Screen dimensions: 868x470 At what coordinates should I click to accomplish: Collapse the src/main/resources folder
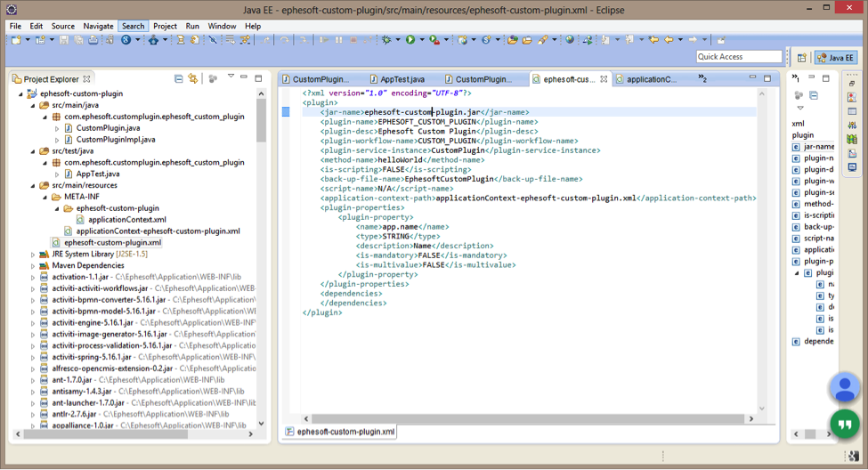33,185
